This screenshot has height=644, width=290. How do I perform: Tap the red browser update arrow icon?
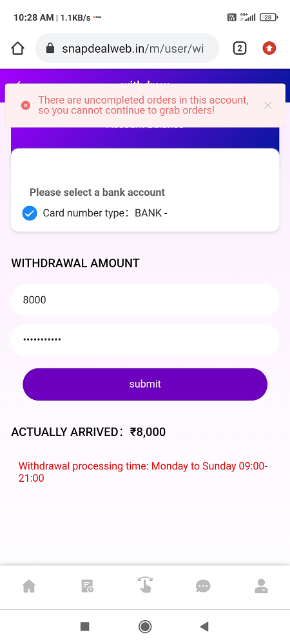pos(269,48)
